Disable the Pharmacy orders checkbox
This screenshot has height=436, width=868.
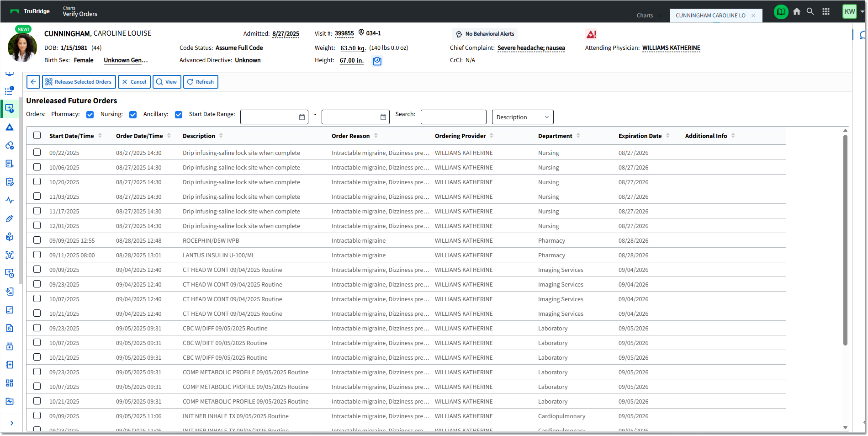(90, 114)
